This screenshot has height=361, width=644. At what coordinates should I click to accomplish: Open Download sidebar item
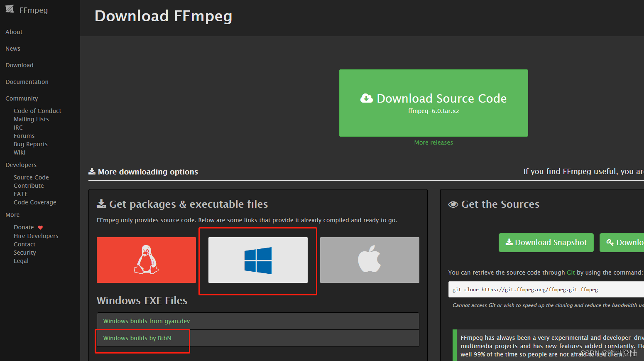click(20, 65)
